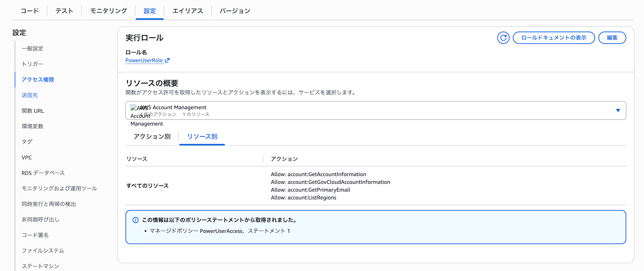Click the external link icon beside PowerUserRole
644x271 pixels.
[167, 60]
